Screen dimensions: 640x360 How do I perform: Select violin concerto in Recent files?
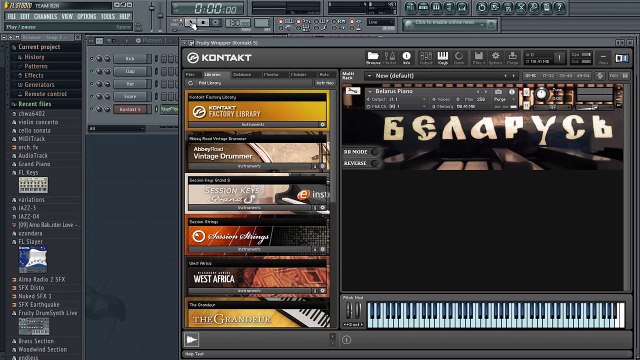click(x=38, y=122)
